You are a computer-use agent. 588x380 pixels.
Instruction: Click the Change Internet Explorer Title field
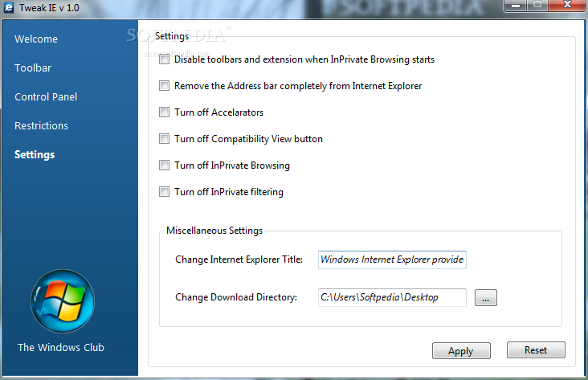click(x=392, y=259)
